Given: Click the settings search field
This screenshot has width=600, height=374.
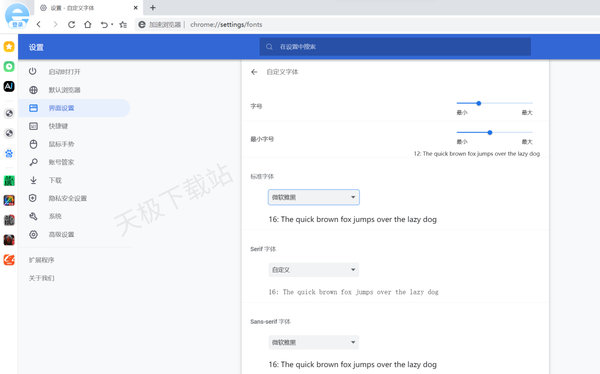Looking at the screenshot, I should [395, 47].
